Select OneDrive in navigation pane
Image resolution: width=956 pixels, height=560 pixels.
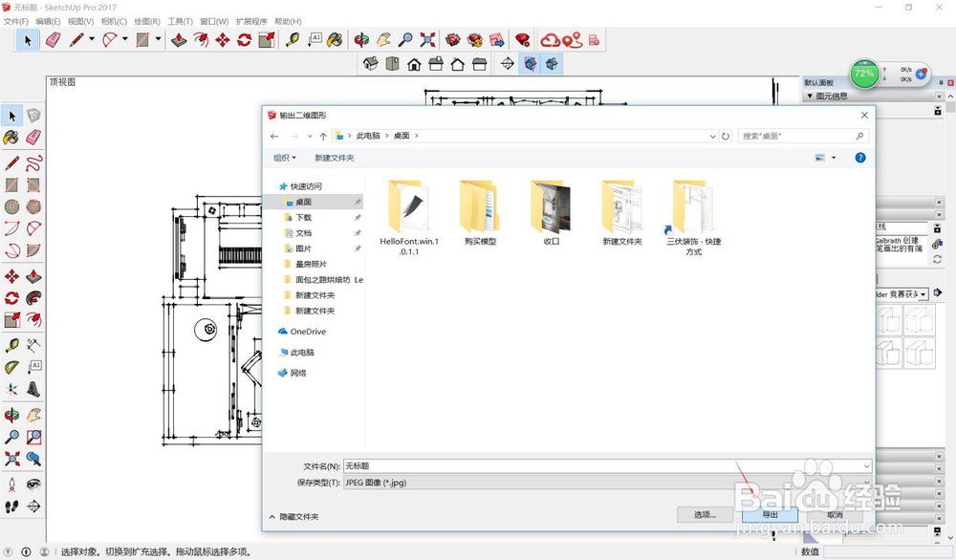point(302,332)
